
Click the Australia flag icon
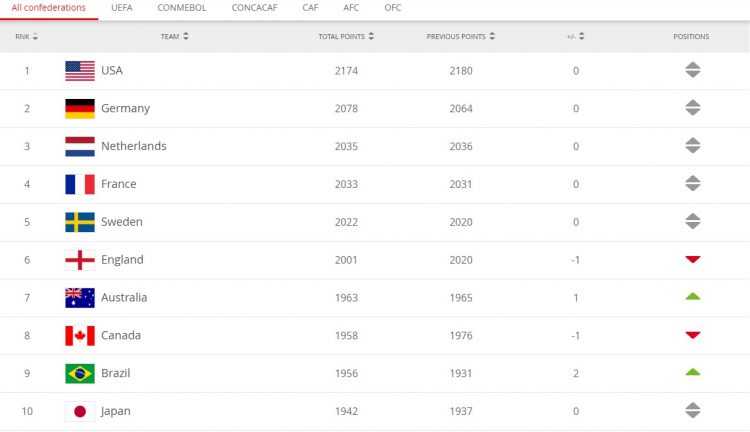pyautogui.click(x=80, y=297)
